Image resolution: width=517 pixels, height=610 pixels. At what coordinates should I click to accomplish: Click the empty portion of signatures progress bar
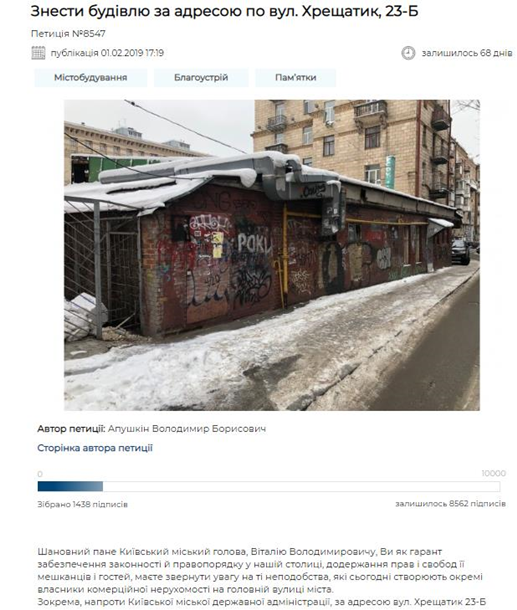point(301,486)
